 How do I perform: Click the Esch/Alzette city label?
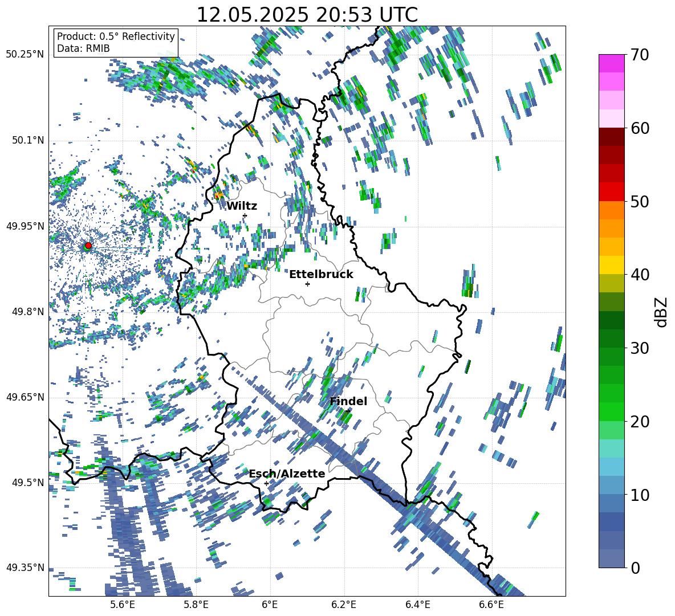[x=287, y=474]
